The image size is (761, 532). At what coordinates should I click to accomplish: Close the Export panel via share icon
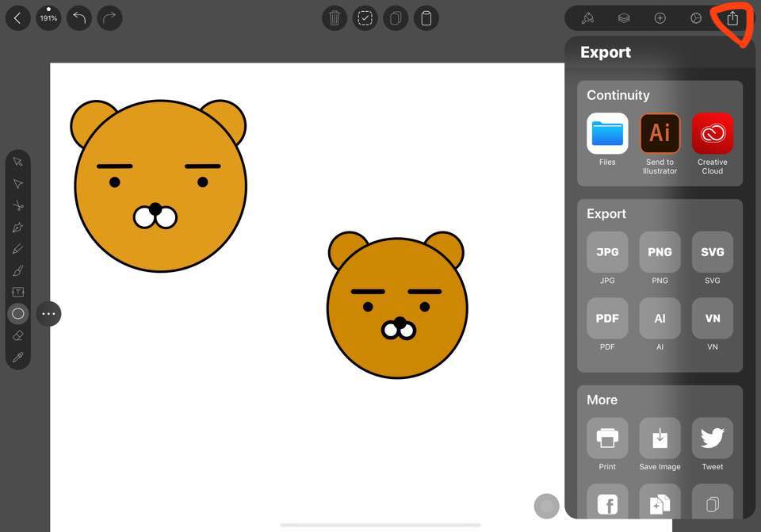click(x=732, y=18)
